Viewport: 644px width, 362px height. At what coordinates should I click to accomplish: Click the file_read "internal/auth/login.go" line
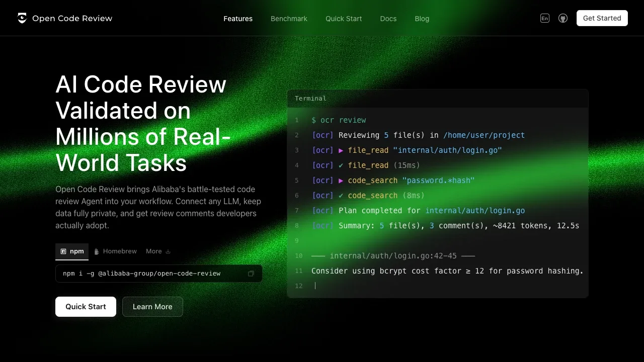coord(407,150)
